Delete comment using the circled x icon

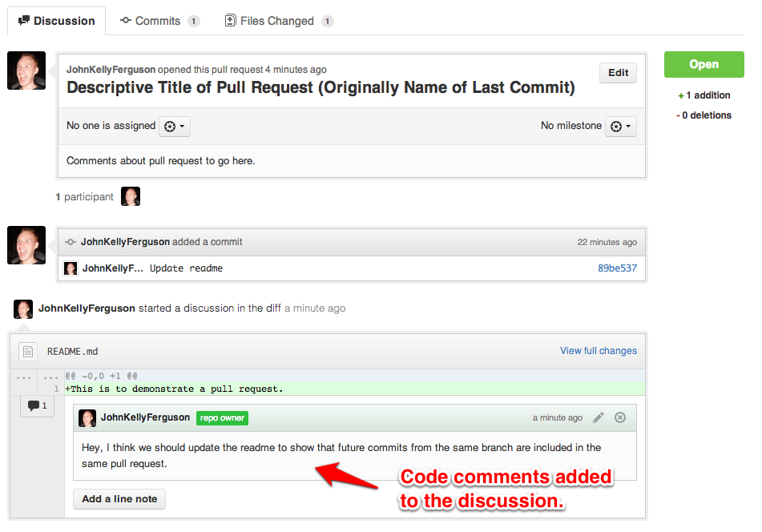click(619, 417)
